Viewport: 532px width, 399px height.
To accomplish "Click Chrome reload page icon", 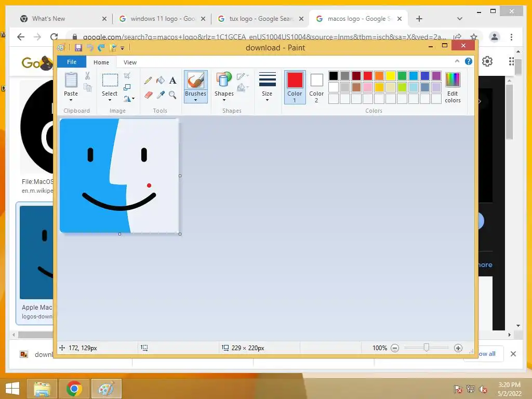I will coord(54,37).
